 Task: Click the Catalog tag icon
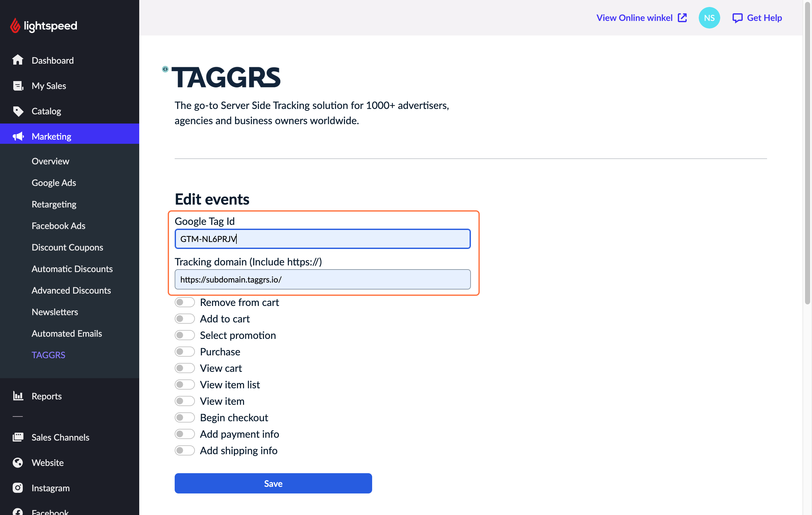point(18,111)
